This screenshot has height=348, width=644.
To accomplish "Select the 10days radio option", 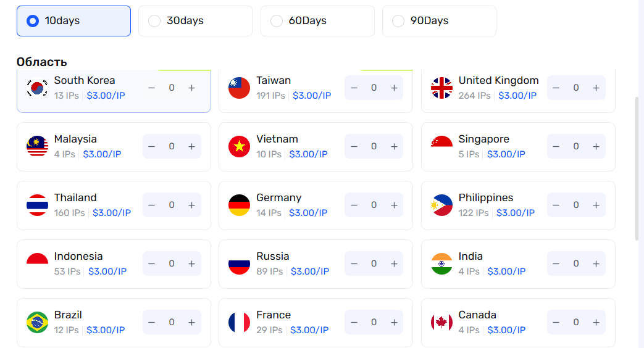I will point(33,21).
